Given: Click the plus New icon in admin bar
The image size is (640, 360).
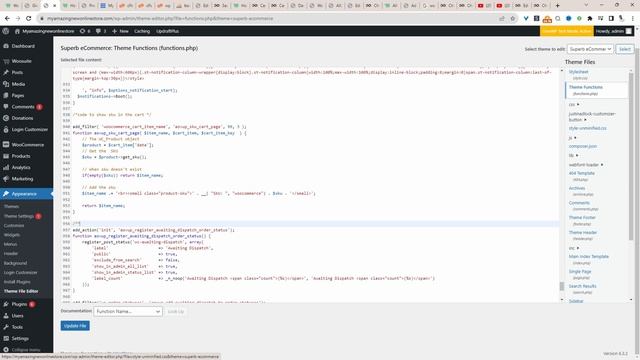Looking at the screenshot, I should [114, 31].
